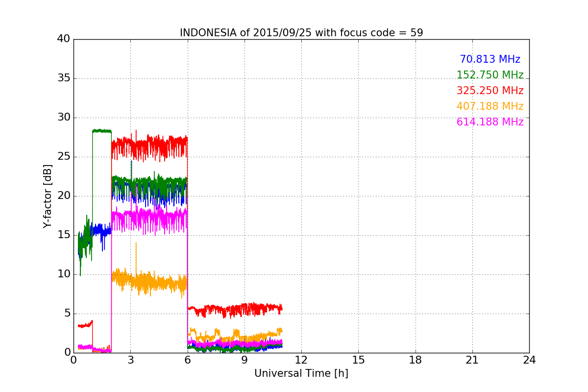Select the 325.250 MHz legend label
Viewport: 588px width, 392px height.
point(490,91)
